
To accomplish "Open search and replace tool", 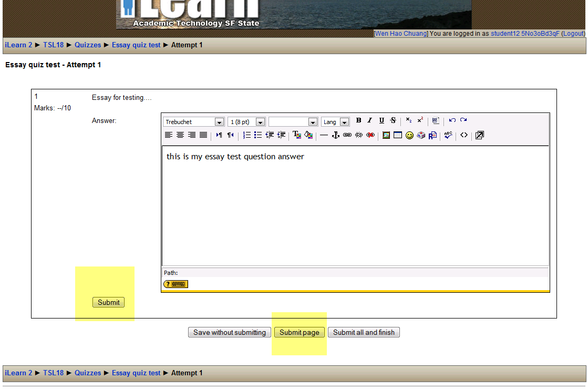I will tap(433, 135).
